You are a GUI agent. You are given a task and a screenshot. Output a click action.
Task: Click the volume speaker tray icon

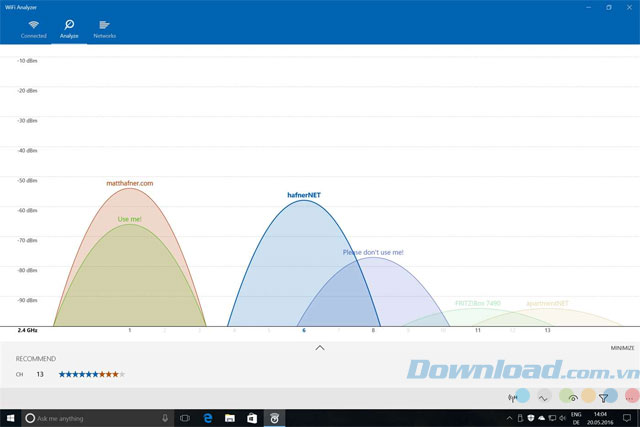(x=563, y=418)
